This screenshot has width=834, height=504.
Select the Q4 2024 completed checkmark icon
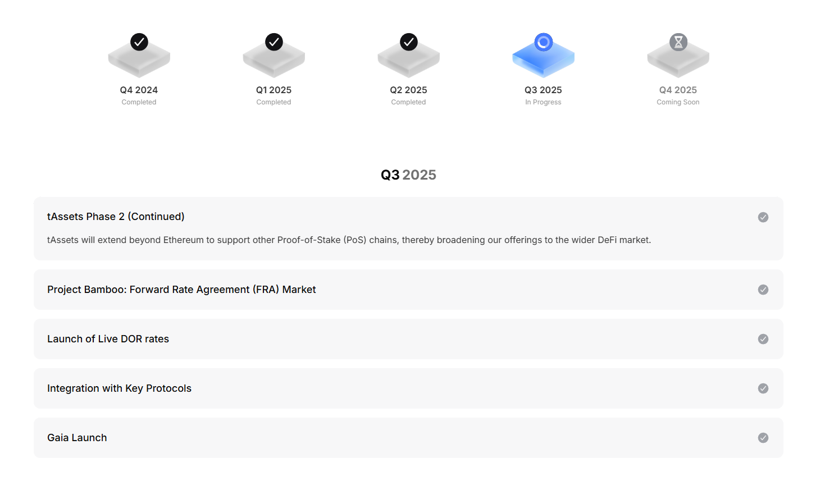click(x=139, y=42)
